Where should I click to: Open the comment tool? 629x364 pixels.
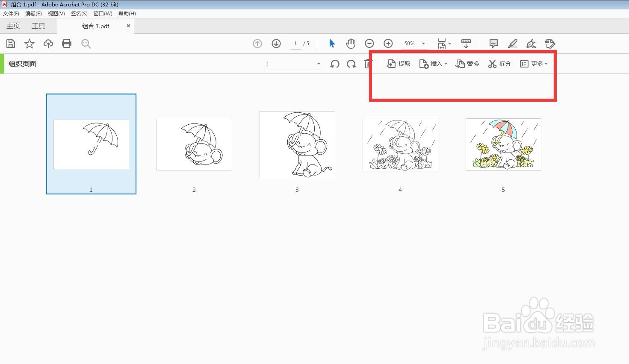click(x=493, y=43)
